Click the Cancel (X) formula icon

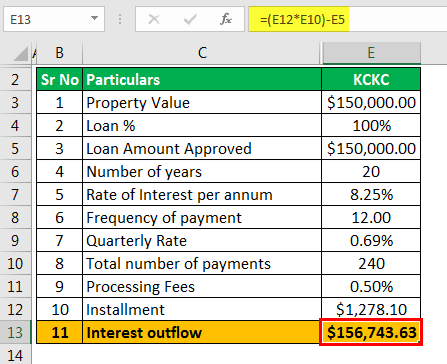[x=154, y=19]
